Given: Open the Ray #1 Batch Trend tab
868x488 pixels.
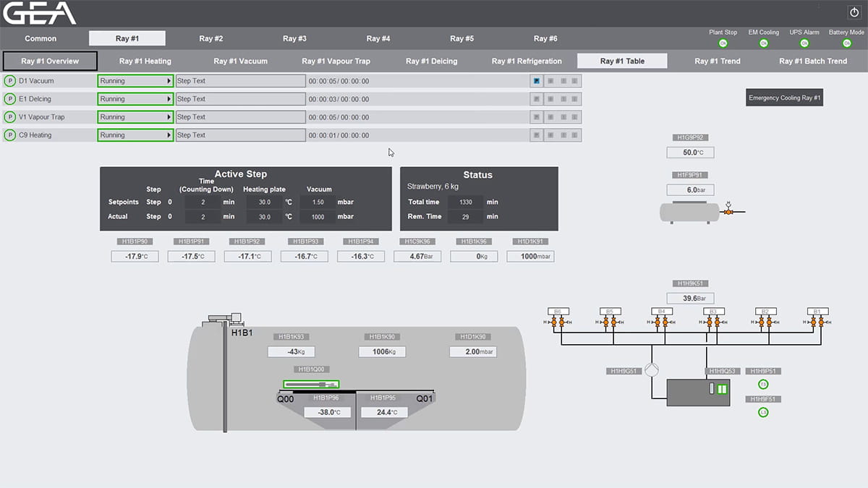Looking at the screenshot, I should tap(813, 61).
